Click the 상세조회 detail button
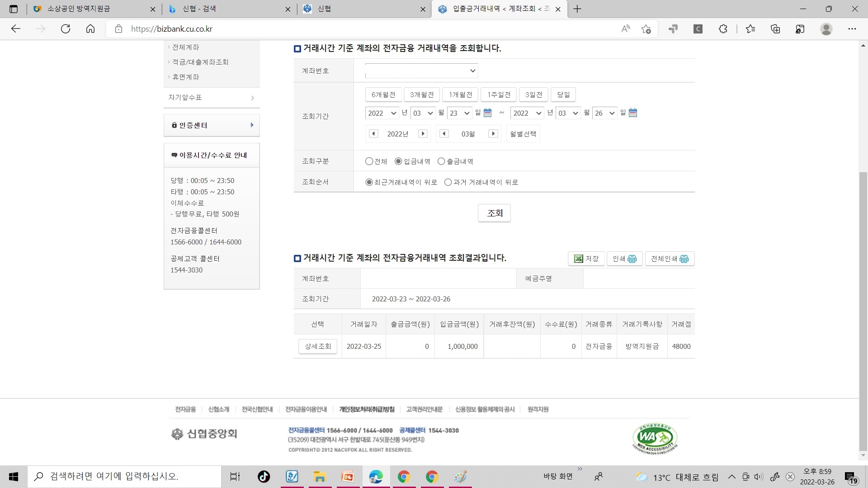868x488 pixels. (x=317, y=346)
